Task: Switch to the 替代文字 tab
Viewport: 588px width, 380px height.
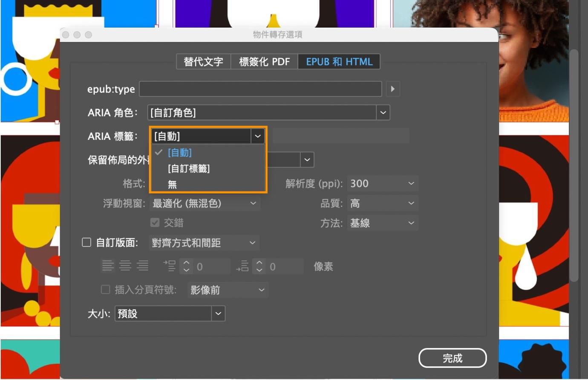Action: [x=203, y=62]
